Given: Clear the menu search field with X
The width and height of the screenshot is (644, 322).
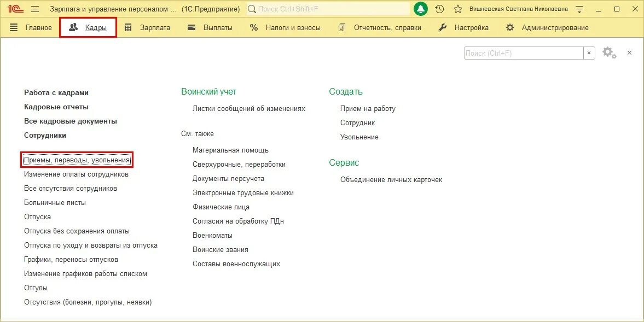Looking at the screenshot, I should [589, 53].
